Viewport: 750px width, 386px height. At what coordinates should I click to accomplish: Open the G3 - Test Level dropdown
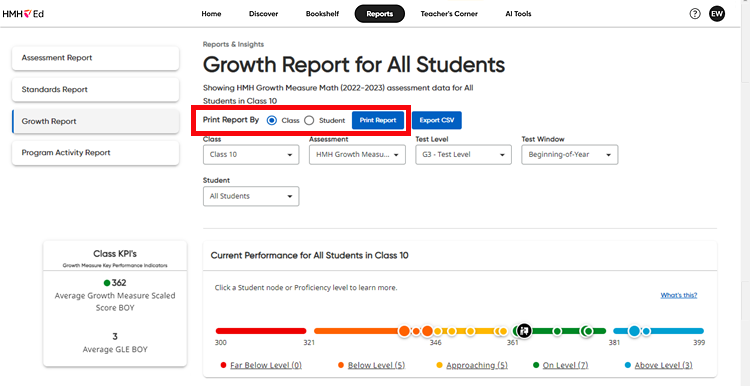(463, 155)
